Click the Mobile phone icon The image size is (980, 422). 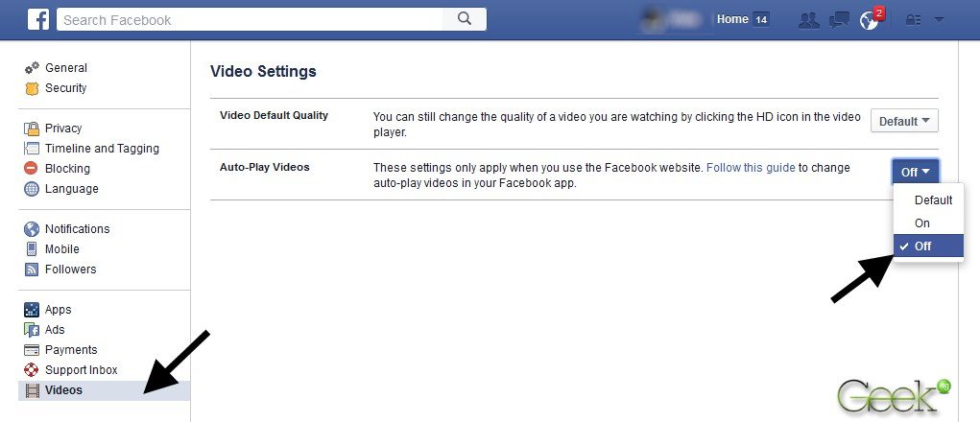point(32,249)
